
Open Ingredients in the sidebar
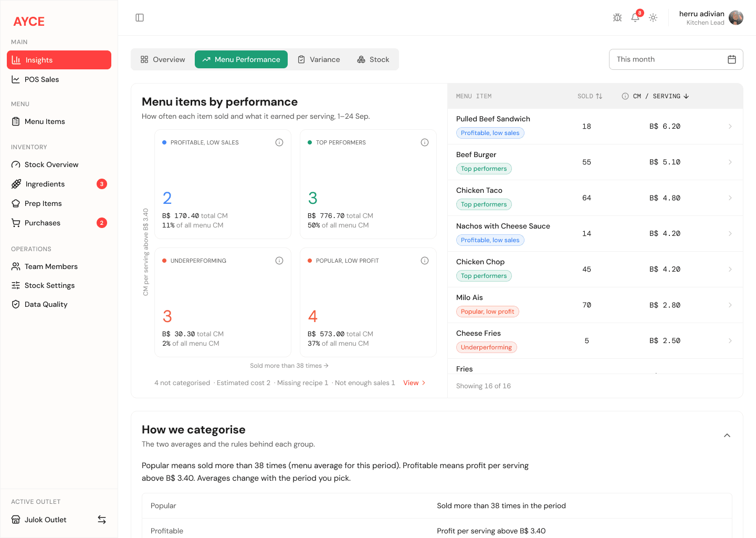(x=59, y=184)
